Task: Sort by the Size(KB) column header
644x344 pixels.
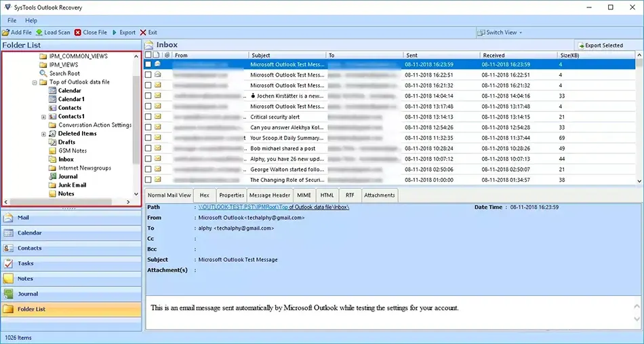Action: click(x=597, y=55)
